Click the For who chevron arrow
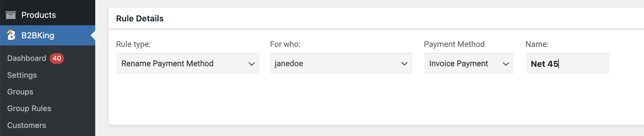 point(404,64)
